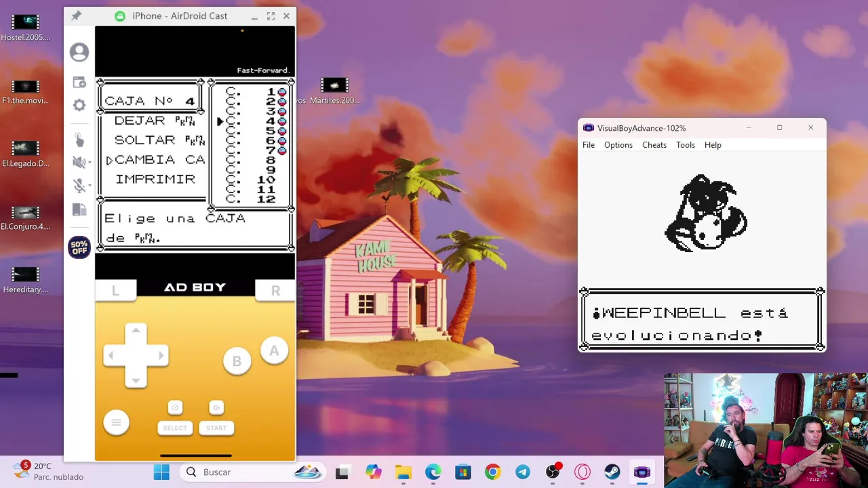
Task: Tap the emulator B button
Action: (x=237, y=361)
